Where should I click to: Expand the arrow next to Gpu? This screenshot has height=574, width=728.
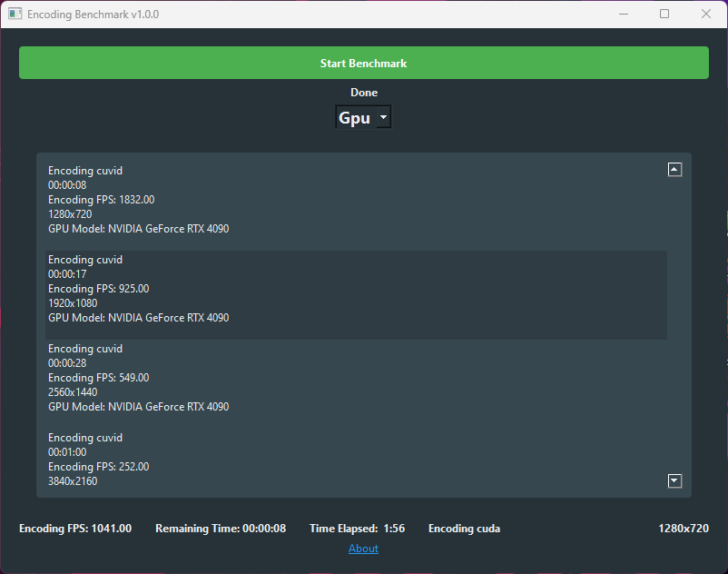(383, 117)
